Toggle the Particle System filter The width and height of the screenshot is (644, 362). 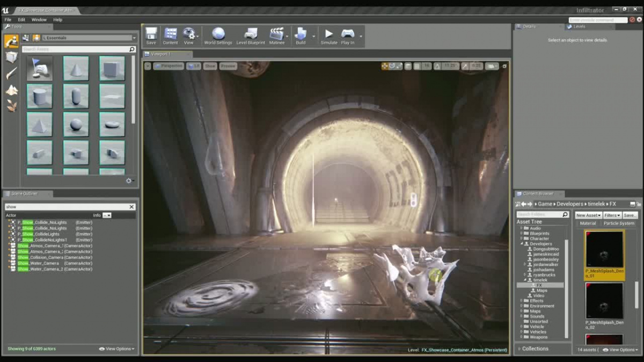coord(619,223)
